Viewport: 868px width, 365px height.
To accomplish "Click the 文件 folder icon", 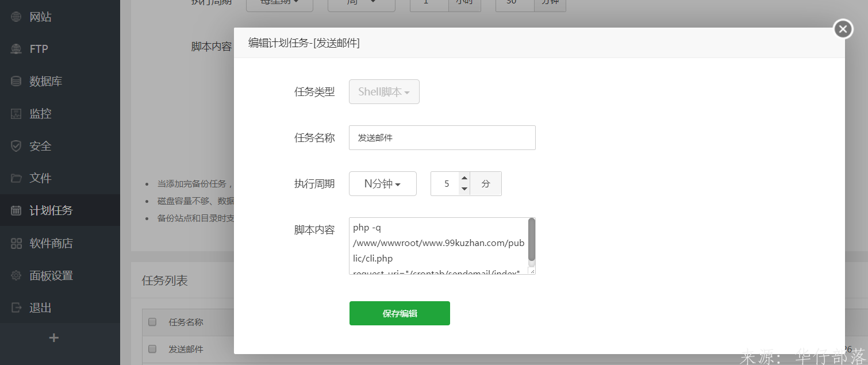I will point(16,178).
